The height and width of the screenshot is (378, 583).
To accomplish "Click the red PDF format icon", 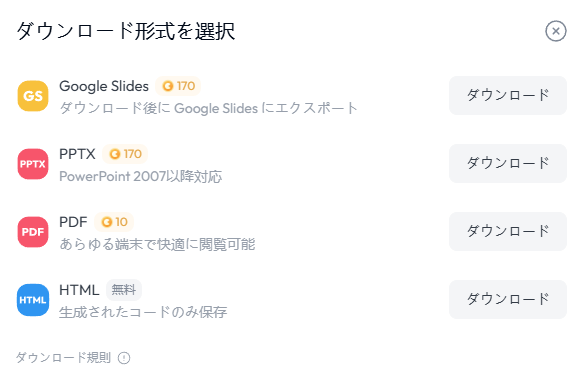I will [33, 232].
